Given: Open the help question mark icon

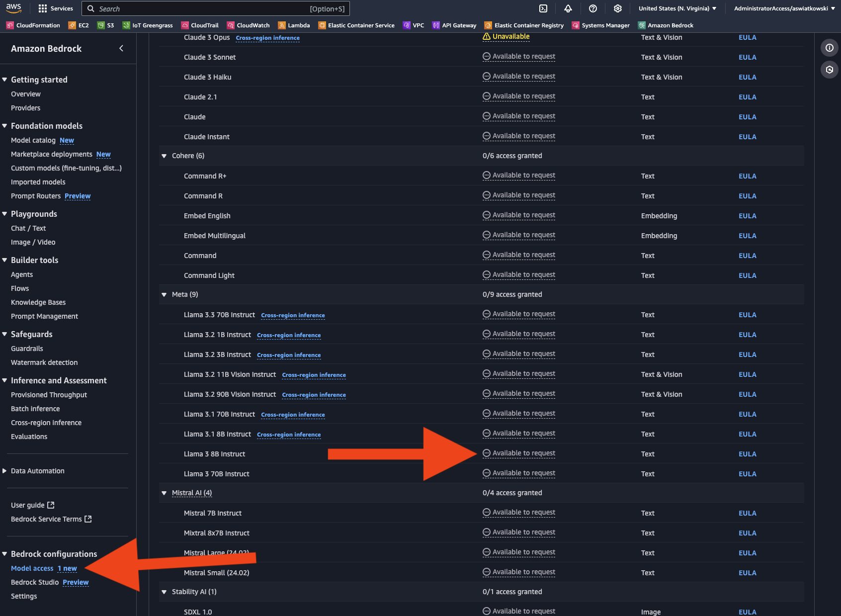Looking at the screenshot, I should (592, 8).
